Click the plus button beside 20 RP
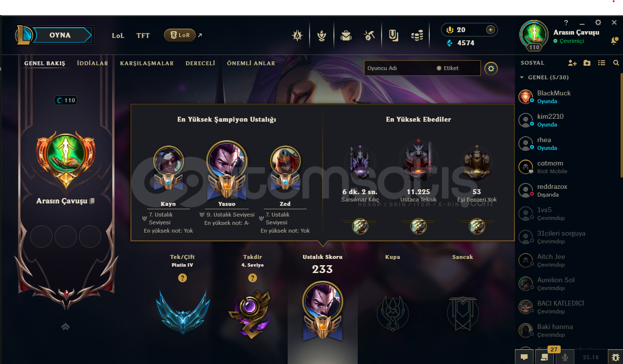 (490, 30)
